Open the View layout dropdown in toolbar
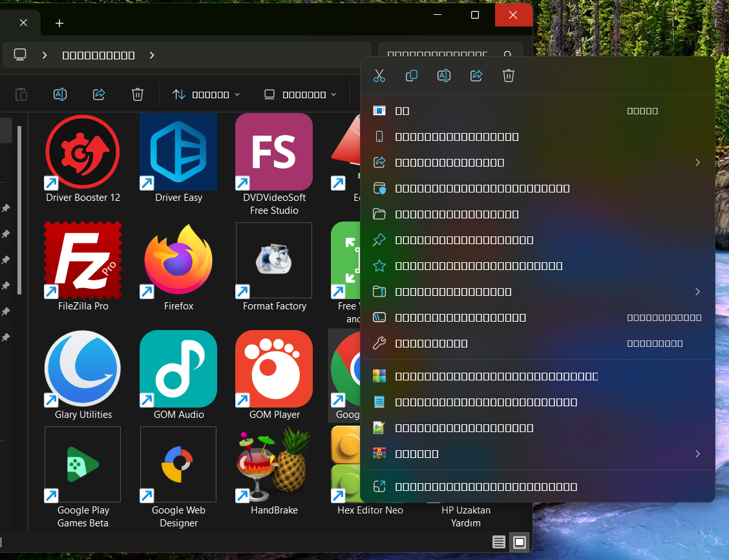The width and height of the screenshot is (729, 560). [301, 95]
